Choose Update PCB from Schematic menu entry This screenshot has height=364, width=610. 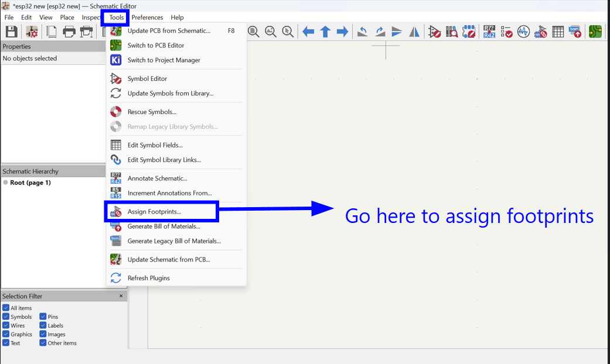(176, 30)
